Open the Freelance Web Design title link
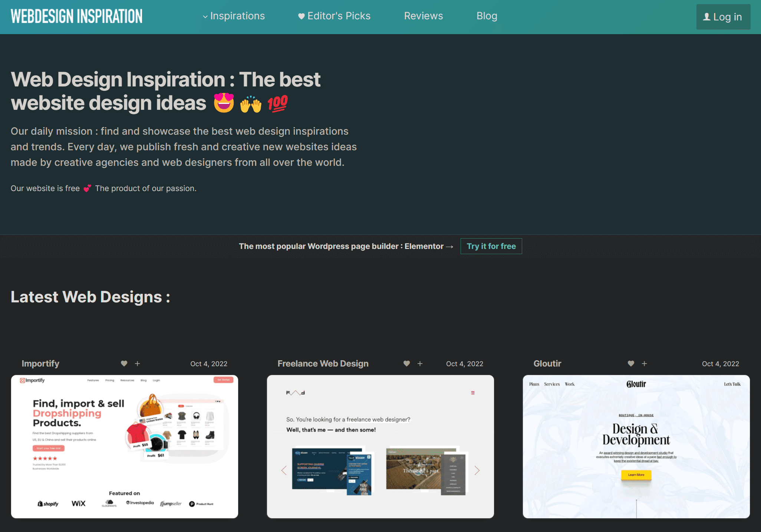 tap(323, 364)
